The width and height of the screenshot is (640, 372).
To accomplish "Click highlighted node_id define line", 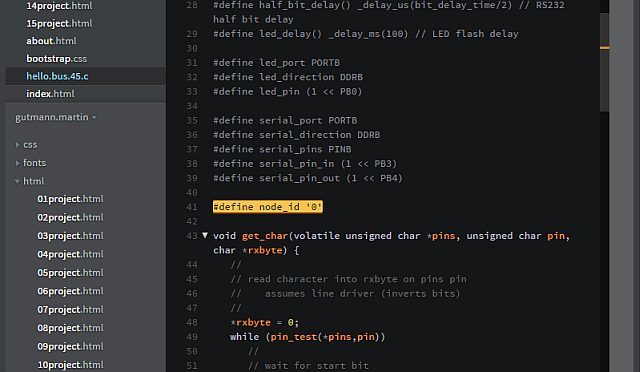I will click(268, 207).
